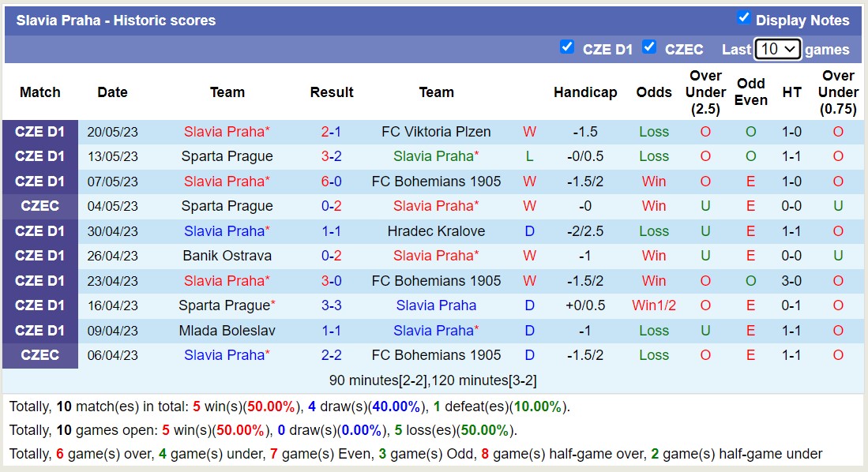
Task: Click the CZEC badge dated 04/05/23
Action: point(39,206)
